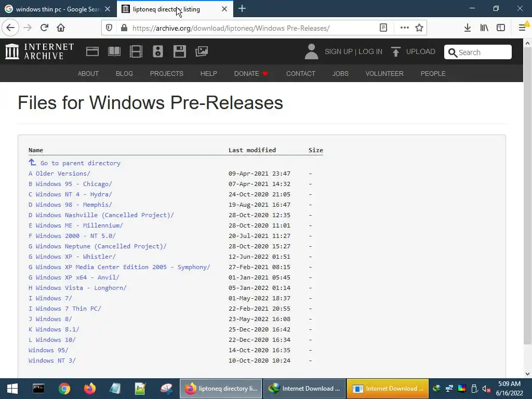Open the Texts book icon

(114, 51)
